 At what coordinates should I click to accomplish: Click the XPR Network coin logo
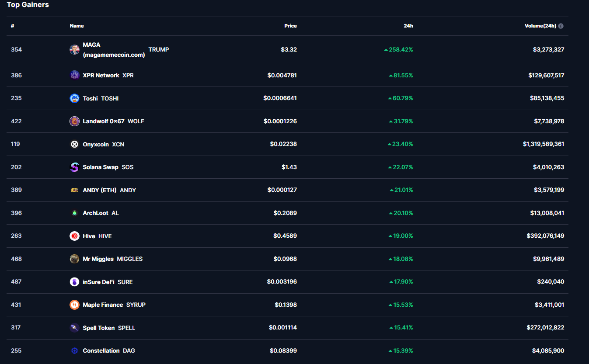click(74, 75)
